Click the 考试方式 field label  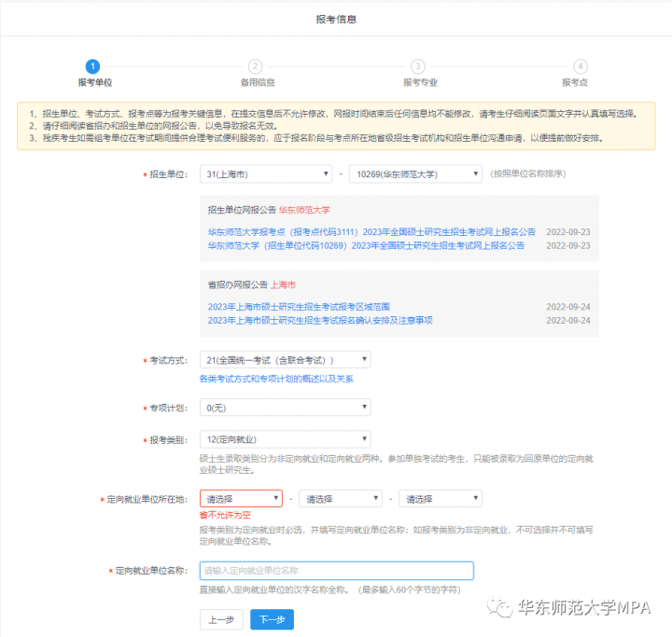pyautogui.click(x=168, y=360)
